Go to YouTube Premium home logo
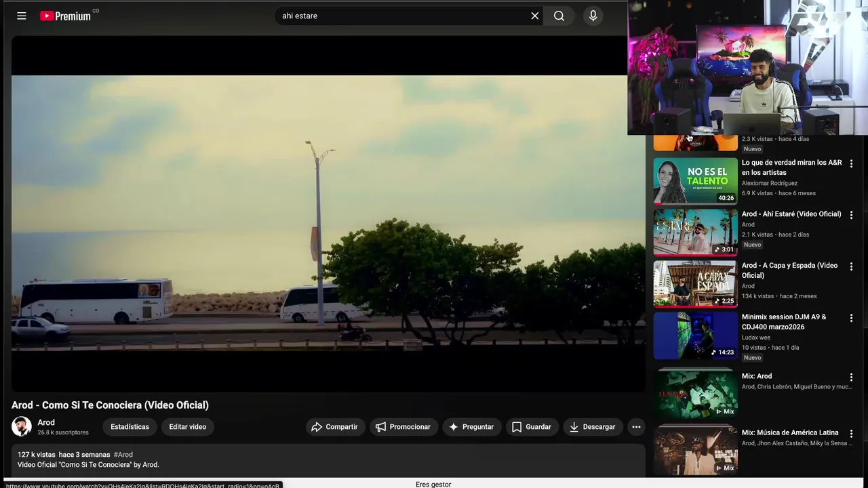The image size is (868, 488). pos(66,16)
